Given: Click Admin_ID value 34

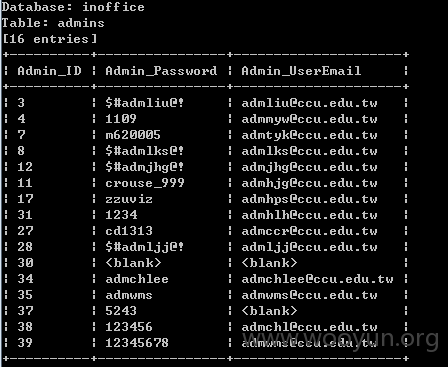Looking at the screenshot, I should point(25,279).
